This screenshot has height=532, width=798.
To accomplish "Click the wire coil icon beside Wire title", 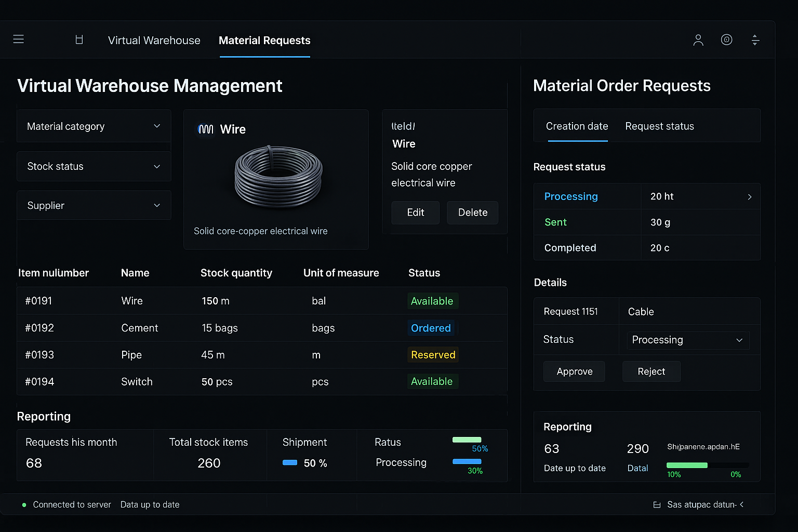I will 206,129.
